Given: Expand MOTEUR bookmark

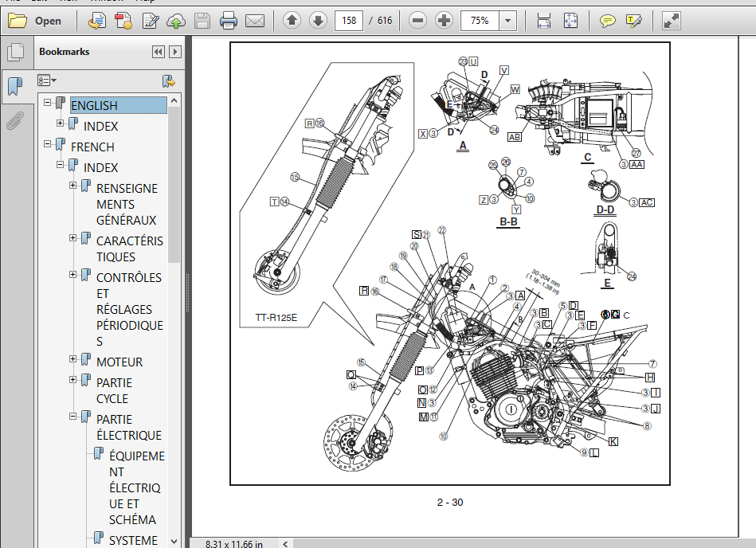Looking at the screenshot, I should (x=72, y=358).
